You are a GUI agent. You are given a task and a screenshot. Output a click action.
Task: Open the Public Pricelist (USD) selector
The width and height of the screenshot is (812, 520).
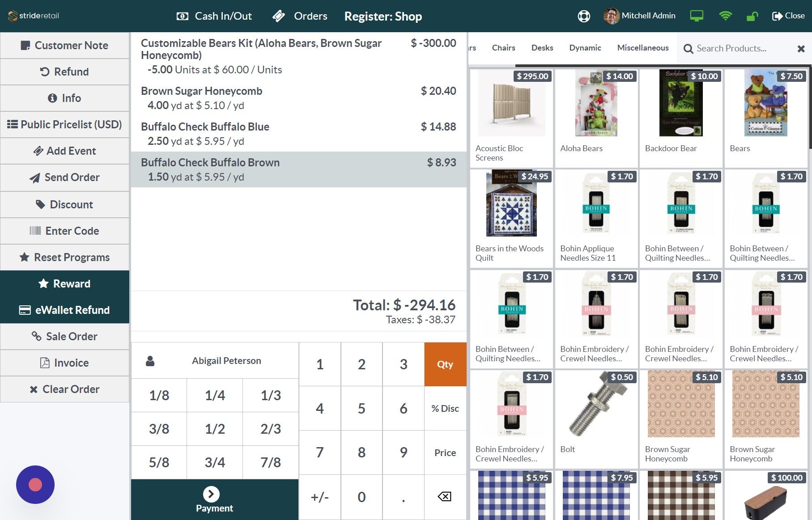64,124
